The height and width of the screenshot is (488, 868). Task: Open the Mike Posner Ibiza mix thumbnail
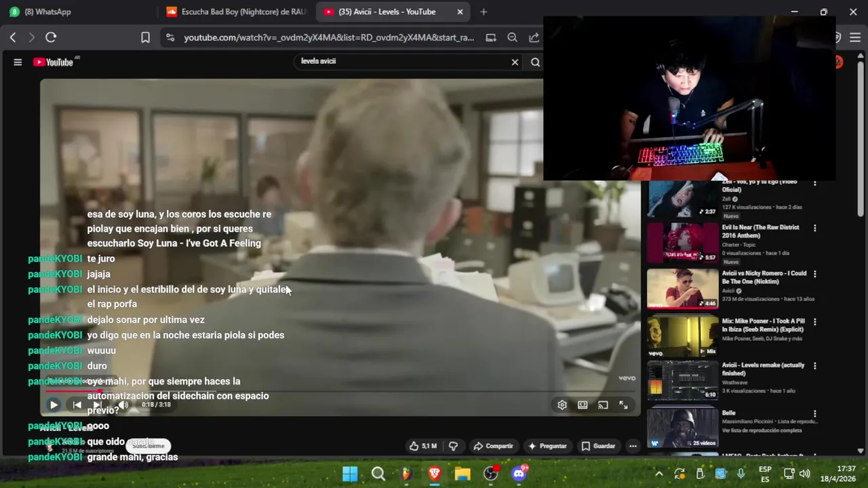click(x=682, y=335)
